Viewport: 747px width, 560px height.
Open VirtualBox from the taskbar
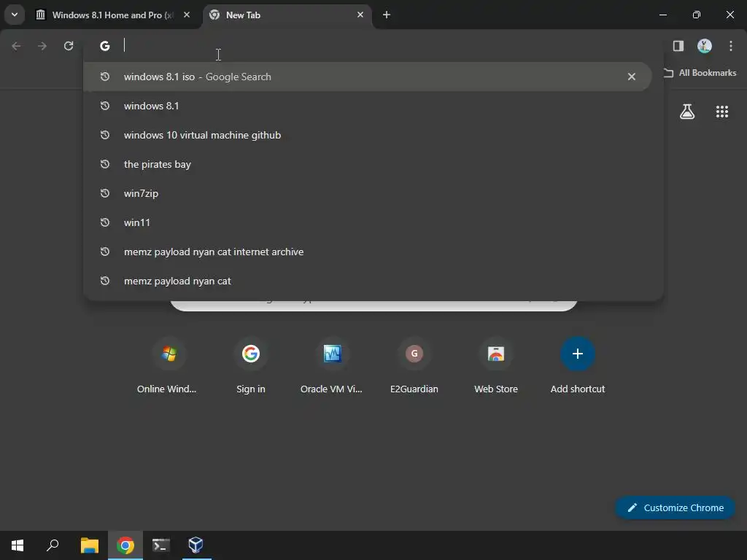pos(196,545)
